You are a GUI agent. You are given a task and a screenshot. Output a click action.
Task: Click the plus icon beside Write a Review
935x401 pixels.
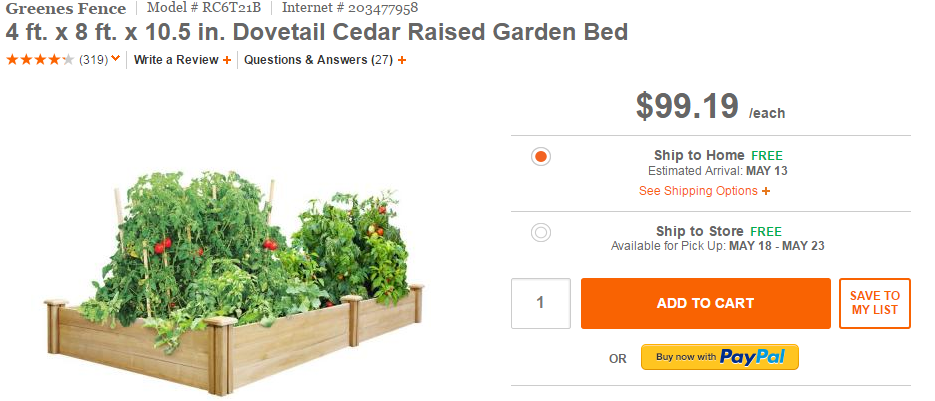(227, 60)
